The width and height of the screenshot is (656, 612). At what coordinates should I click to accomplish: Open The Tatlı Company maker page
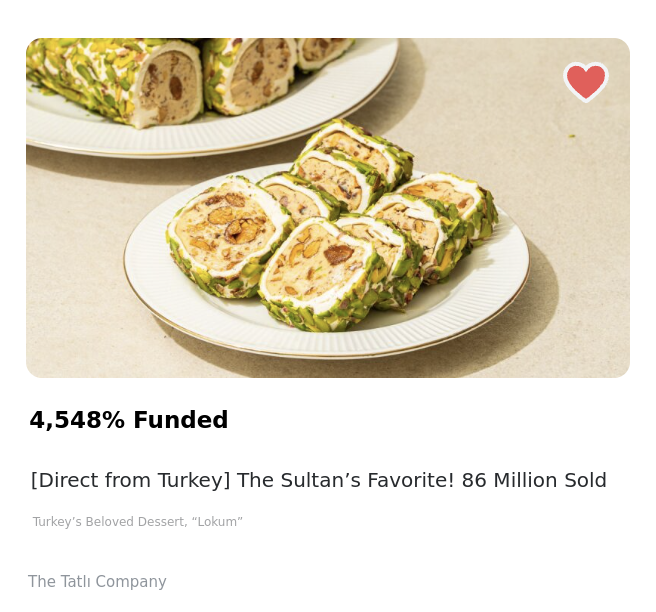tap(97, 582)
